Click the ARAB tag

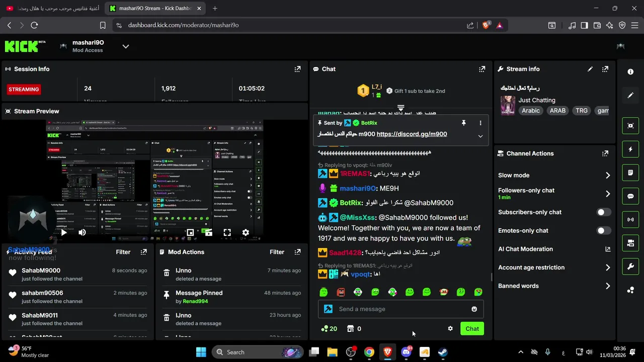tap(557, 111)
